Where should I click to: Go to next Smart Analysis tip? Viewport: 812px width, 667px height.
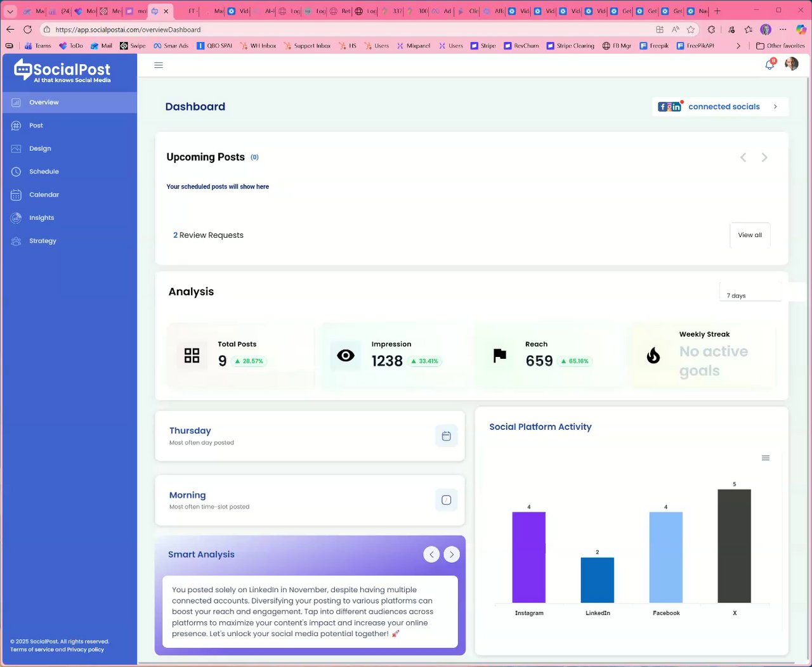452,554
